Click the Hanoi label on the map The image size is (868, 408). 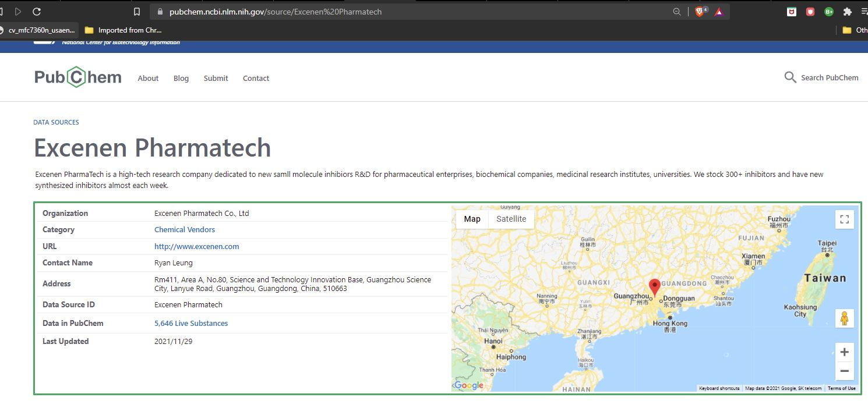493,341
